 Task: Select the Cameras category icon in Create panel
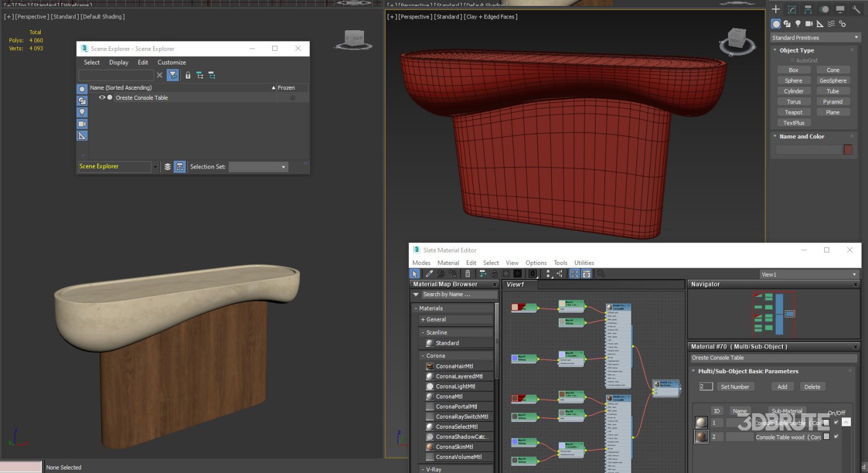point(810,24)
